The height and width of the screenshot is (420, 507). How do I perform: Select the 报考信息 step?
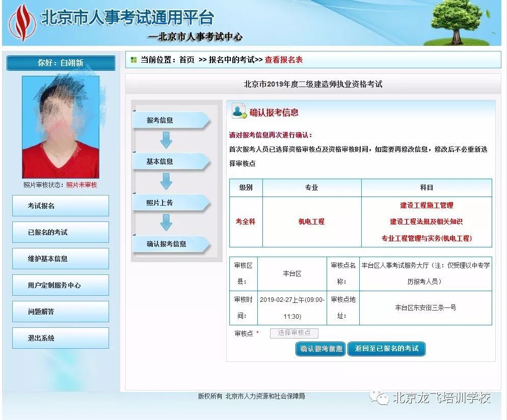(x=171, y=120)
